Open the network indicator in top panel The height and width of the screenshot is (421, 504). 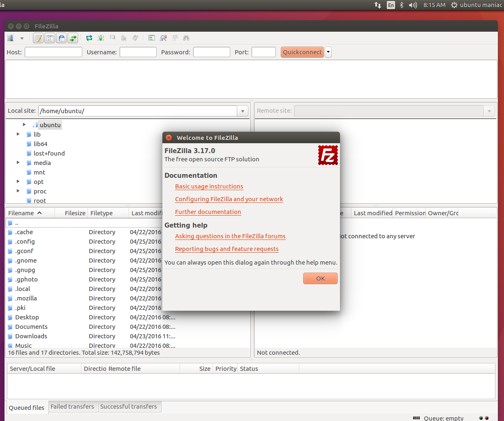click(378, 5)
